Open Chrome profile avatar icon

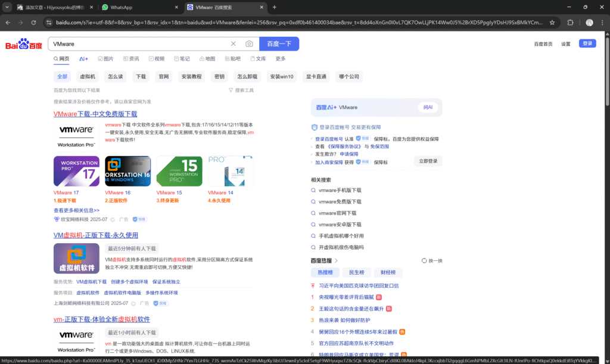point(589,23)
